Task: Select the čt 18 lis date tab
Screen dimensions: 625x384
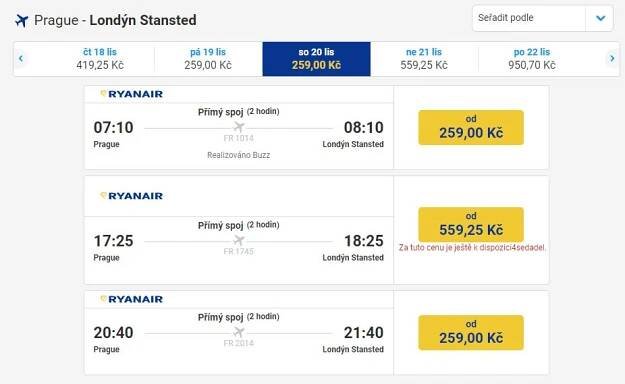Action: coord(100,59)
